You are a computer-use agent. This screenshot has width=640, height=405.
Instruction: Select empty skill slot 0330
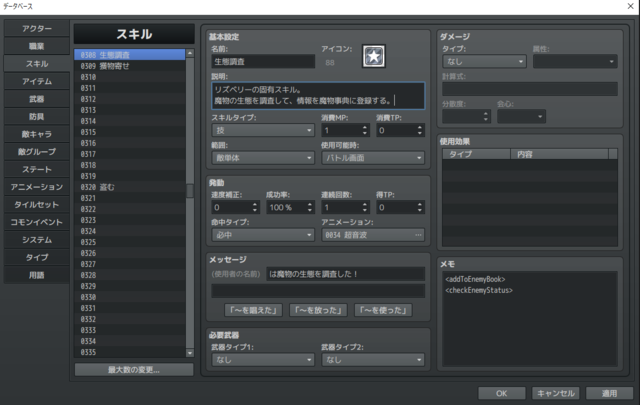pyautogui.click(x=130, y=297)
